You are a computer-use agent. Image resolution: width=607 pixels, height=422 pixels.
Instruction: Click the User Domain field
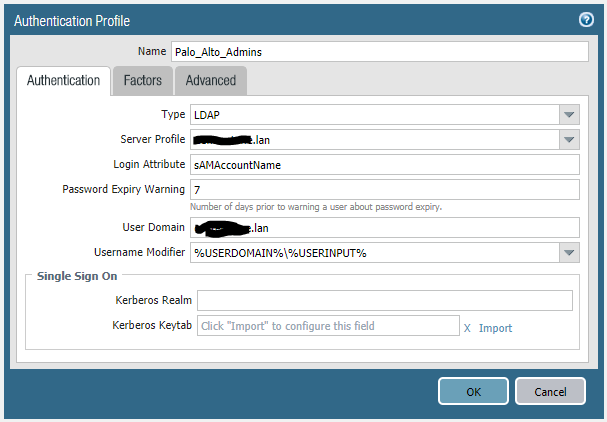pos(385,228)
